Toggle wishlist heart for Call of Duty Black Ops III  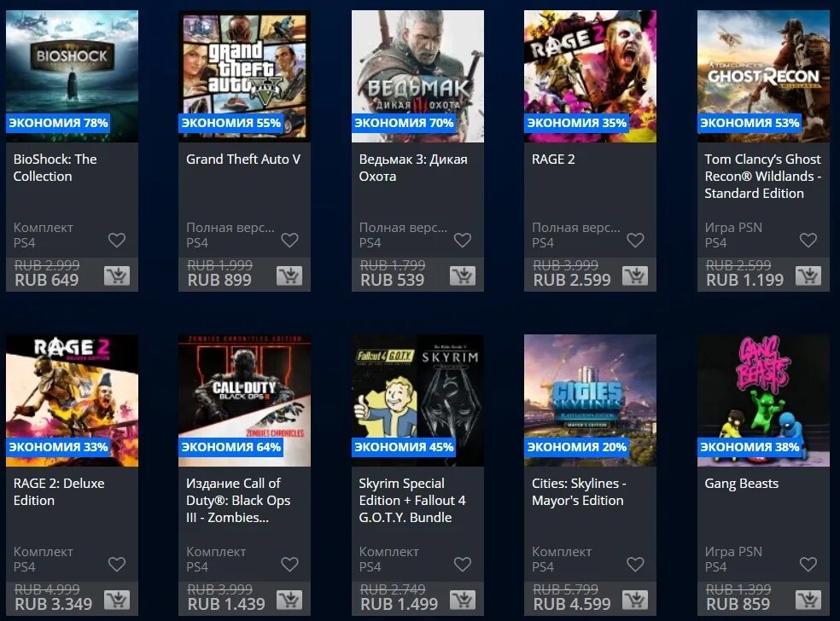click(290, 564)
